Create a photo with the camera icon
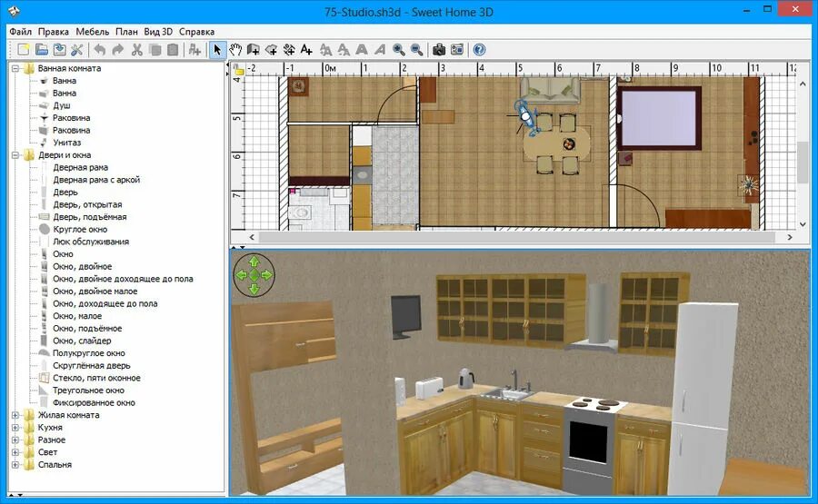This screenshot has height=504, width=818. point(439,50)
